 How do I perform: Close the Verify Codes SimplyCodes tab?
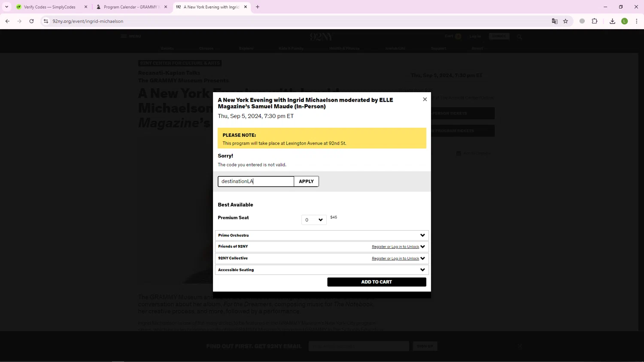pos(86,7)
